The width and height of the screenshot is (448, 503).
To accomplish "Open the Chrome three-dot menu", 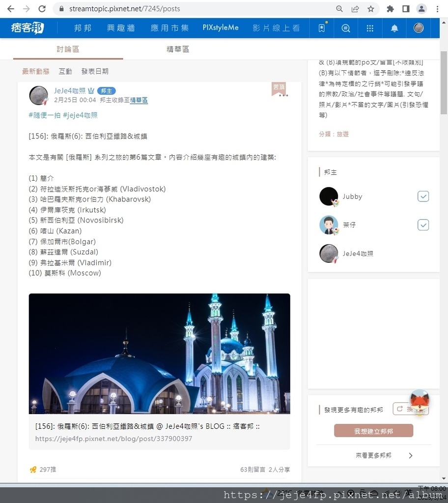I will [437, 9].
